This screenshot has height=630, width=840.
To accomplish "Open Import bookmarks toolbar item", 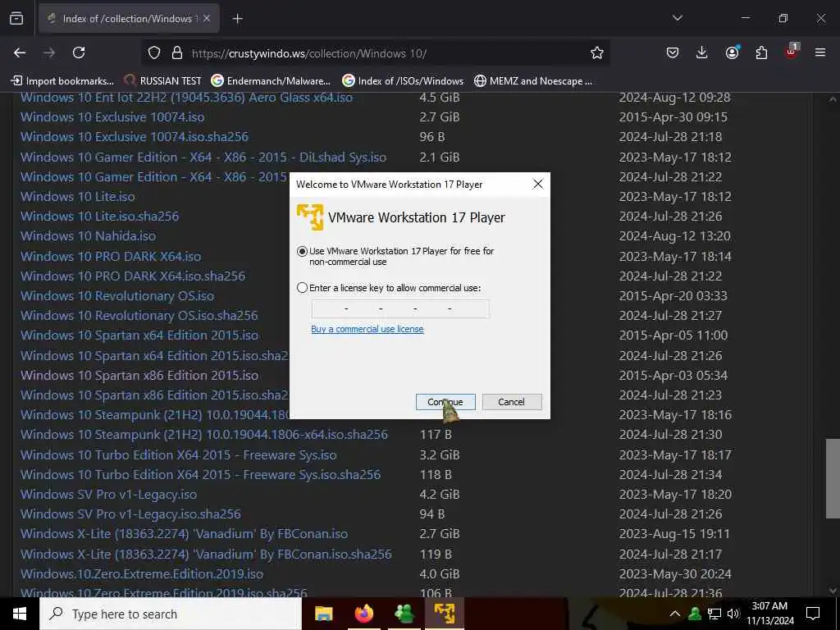I will tap(62, 81).
